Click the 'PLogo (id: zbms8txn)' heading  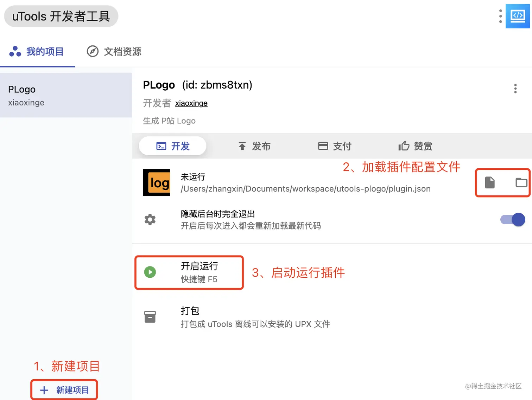click(x=197, y=85)
